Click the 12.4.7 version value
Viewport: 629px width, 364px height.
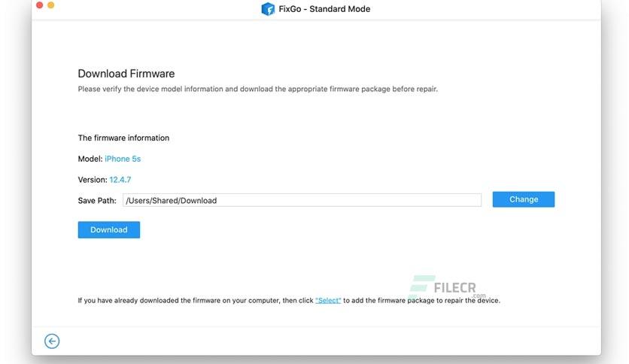pyautogui.click(x=120, y=180)
